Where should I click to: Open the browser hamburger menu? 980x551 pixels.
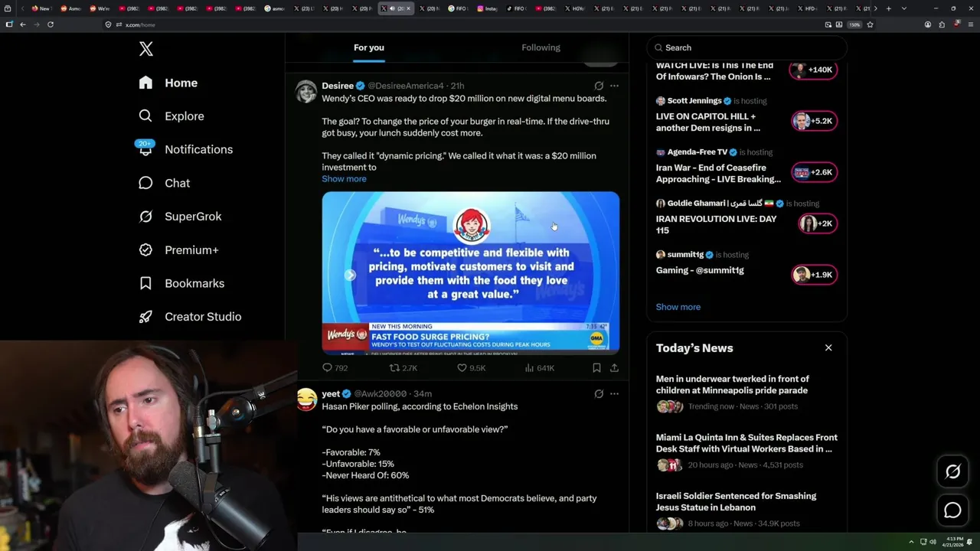(970, 24)
